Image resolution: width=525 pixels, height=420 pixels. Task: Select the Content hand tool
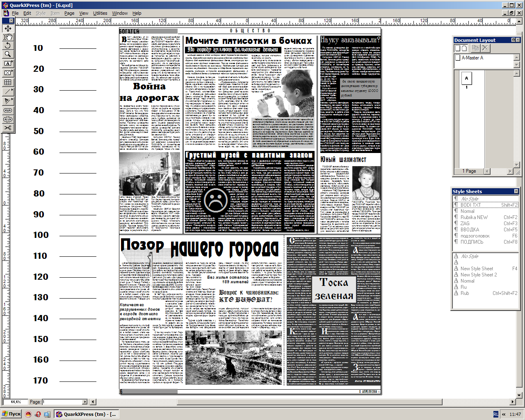[8, 37]
